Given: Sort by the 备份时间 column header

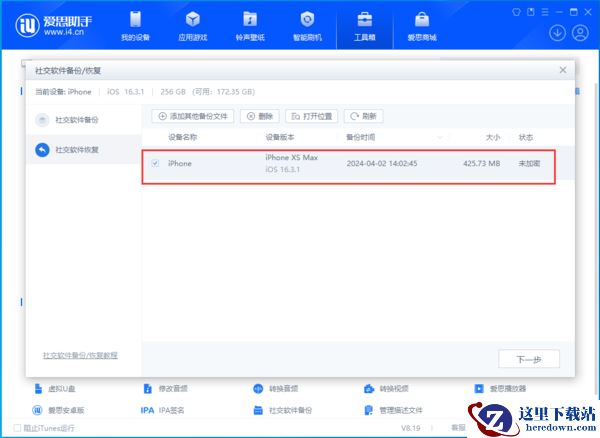Looking at the screenshot, I should [x=361, y=137].
